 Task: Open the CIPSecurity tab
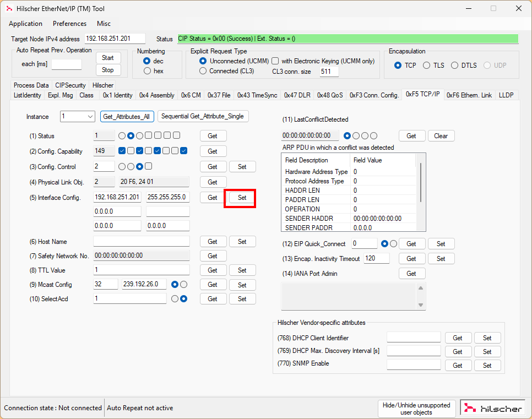tap(70, 85)
